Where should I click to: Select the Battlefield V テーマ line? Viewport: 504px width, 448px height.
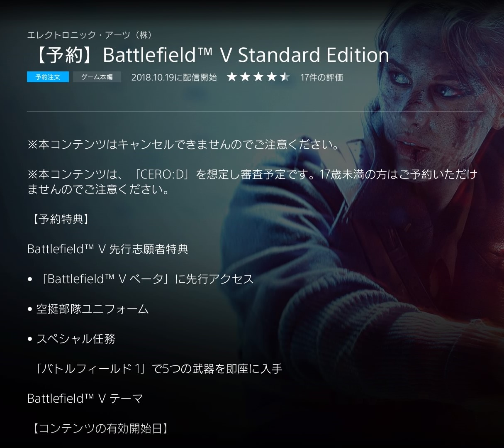(x=85, y=399)
